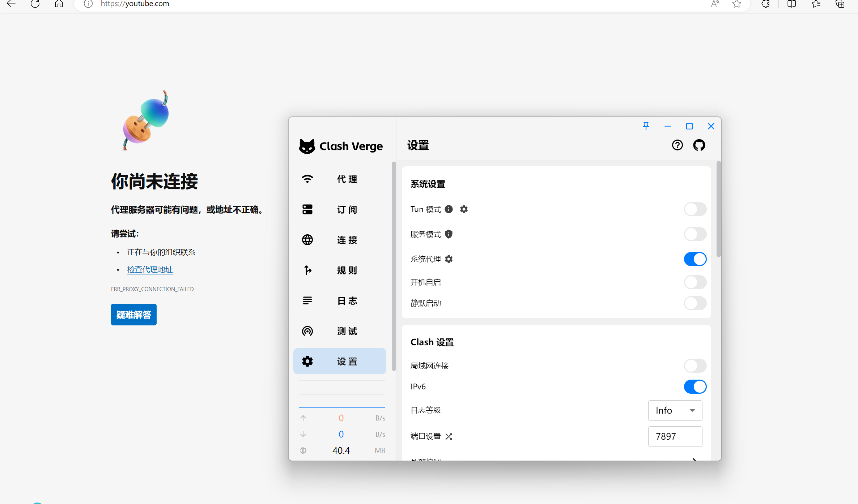Enable the Tun 模式 toggle

click(x=695, y=209)
